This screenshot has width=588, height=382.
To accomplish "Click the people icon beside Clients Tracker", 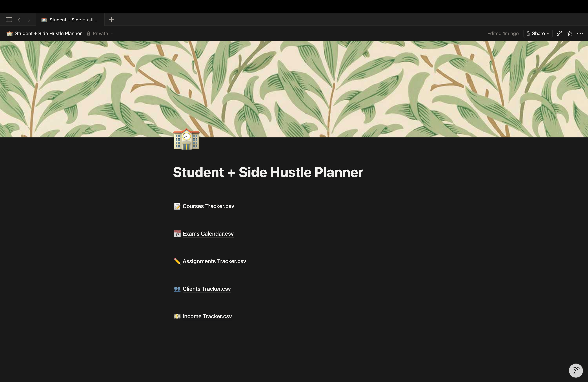I will pos(177,289).
